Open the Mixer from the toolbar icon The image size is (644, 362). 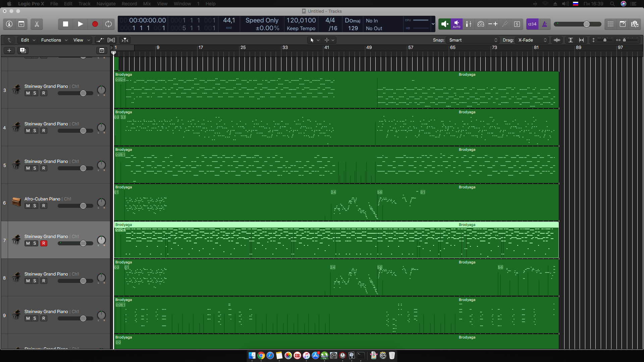click(x=469, y=24)
